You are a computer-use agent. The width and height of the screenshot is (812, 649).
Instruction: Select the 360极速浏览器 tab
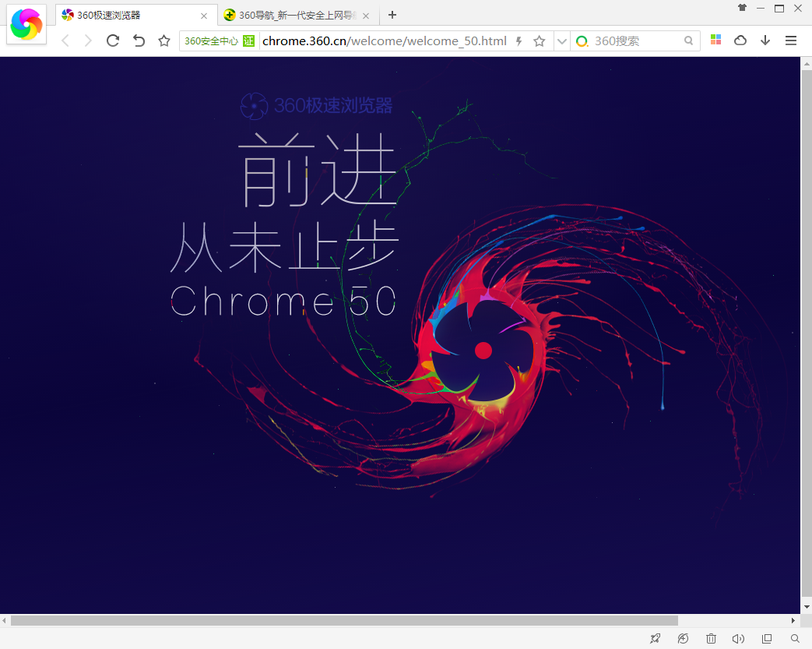tap(125, 15)
